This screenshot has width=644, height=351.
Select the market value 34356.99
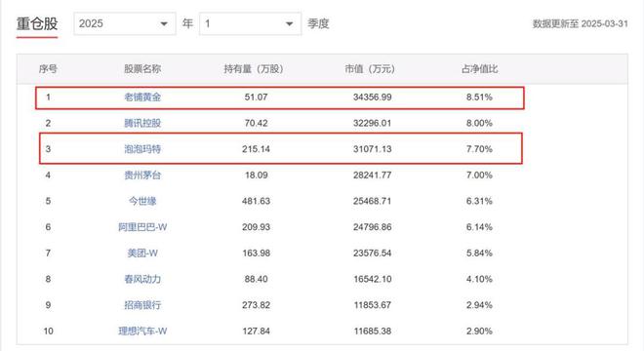tap(373, 97)
